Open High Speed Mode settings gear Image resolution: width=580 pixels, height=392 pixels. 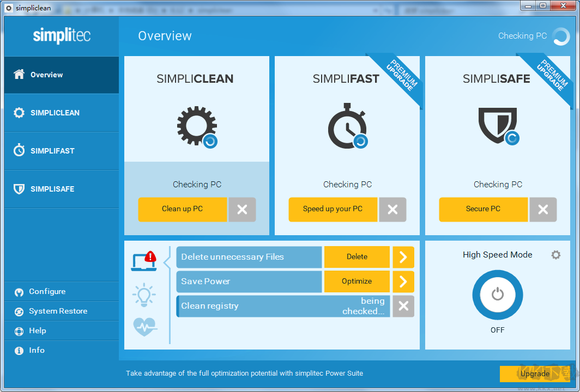pyautogui.click(x=555, y=255)
